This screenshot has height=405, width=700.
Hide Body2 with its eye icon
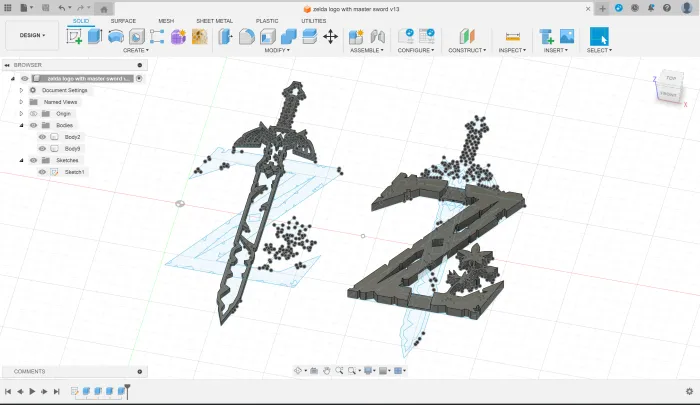tap(42, 137)
